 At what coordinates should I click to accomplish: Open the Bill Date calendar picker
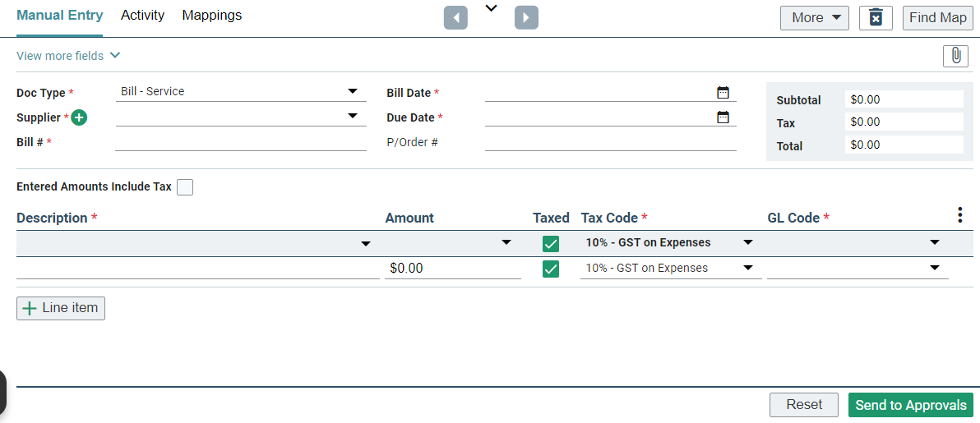click(x=723, y=92)
